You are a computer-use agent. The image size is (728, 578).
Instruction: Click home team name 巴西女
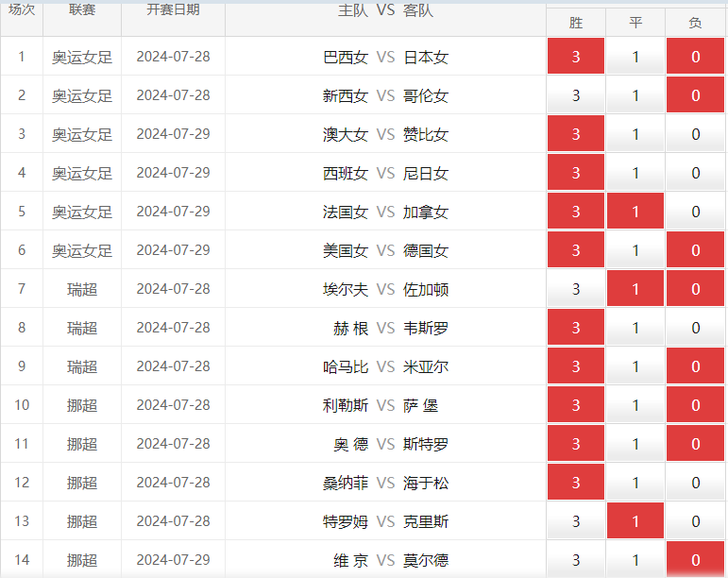pyautogui.click(x=346, y=57)
